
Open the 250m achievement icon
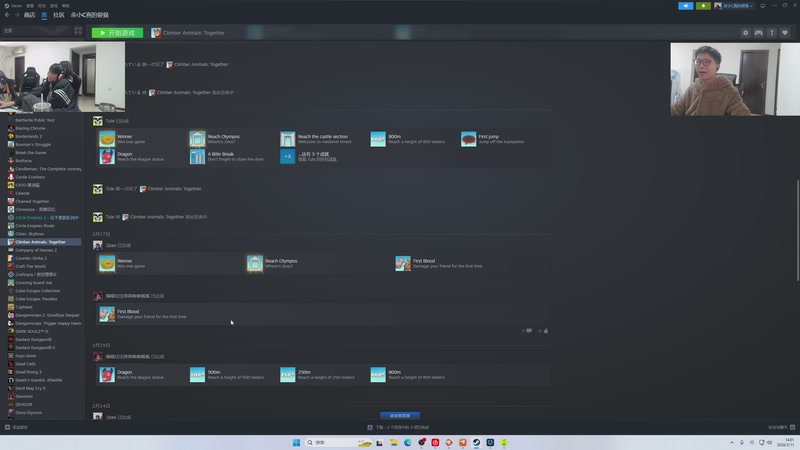288,374
